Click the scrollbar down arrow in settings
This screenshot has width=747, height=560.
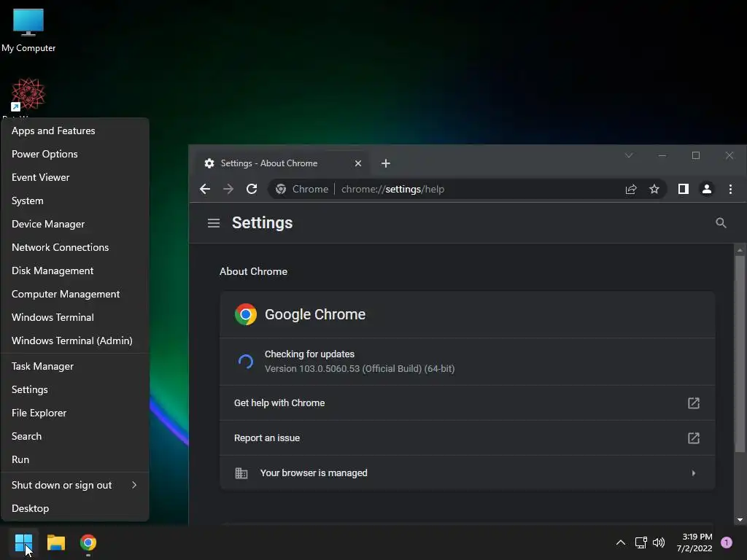[740, 520]
